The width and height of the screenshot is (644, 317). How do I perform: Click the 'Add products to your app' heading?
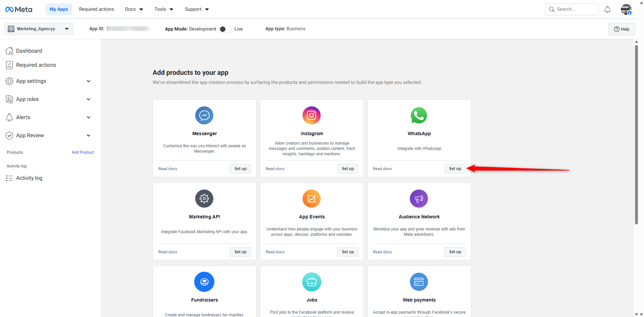point(191,72)
